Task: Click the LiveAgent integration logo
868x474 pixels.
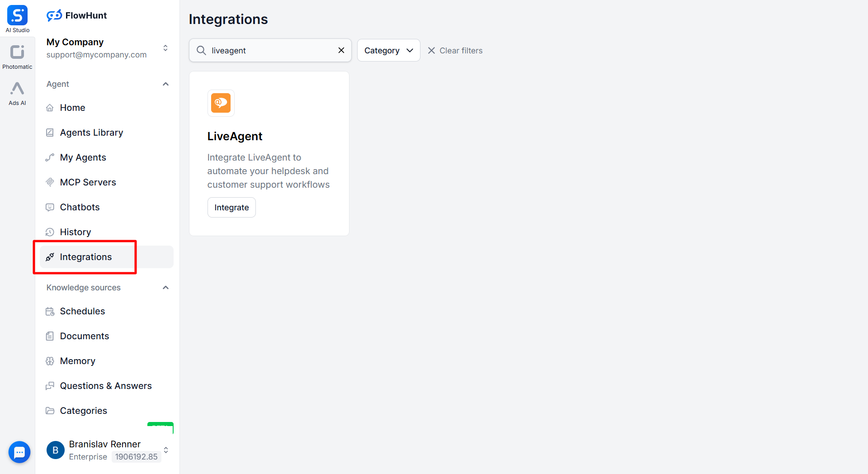Action: click(x=221, y=103)
